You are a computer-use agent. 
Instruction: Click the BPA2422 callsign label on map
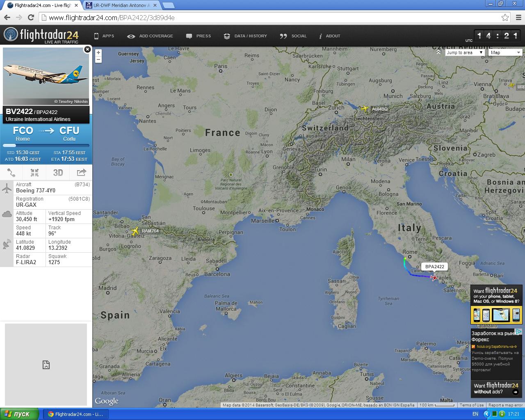435,267
